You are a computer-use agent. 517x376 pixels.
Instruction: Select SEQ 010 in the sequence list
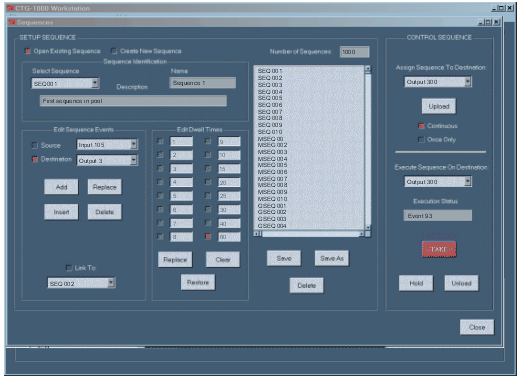tap(270, 132)
